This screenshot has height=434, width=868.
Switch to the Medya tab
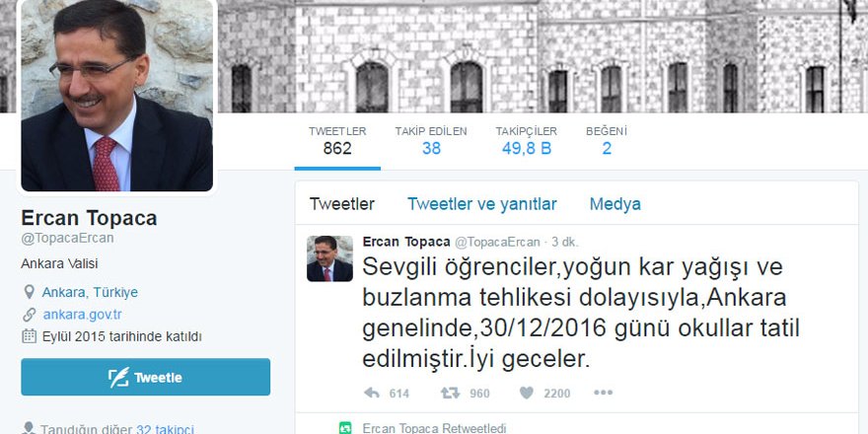point(615,204)
